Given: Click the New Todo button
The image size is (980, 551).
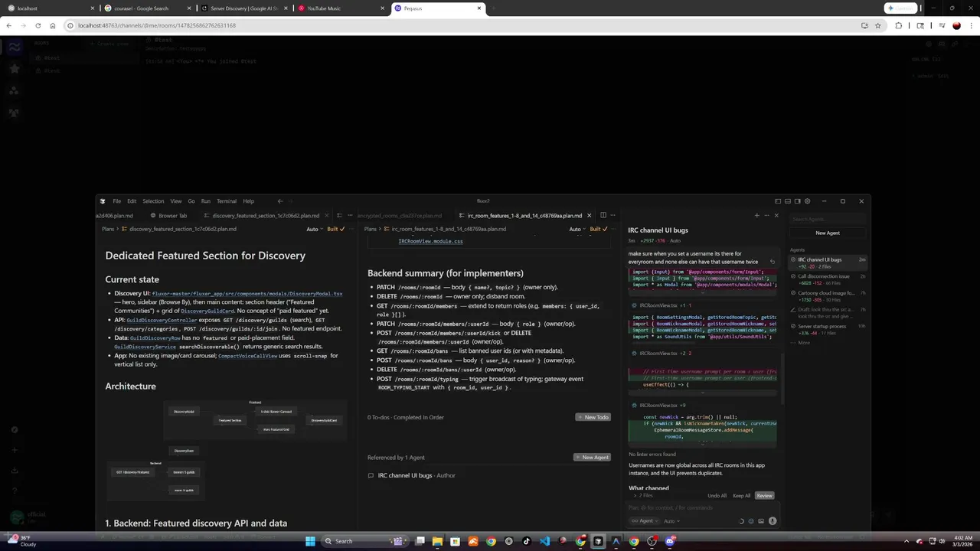Looking at the screenshot, I should [593, 417].
